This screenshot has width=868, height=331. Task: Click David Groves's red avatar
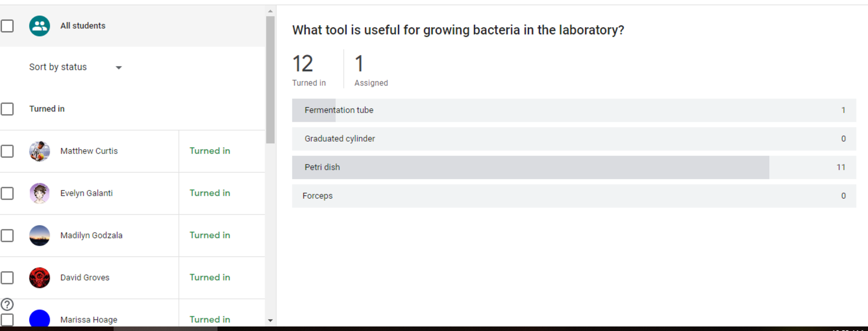(39, 278)
